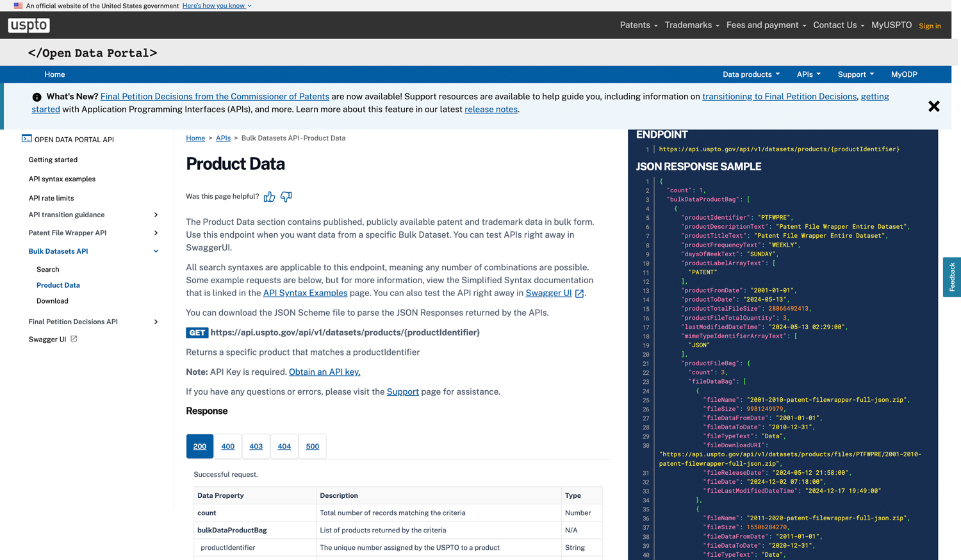Expand the API transition guidance section
The height and width of the screenshot is (560, 961).
156,215
